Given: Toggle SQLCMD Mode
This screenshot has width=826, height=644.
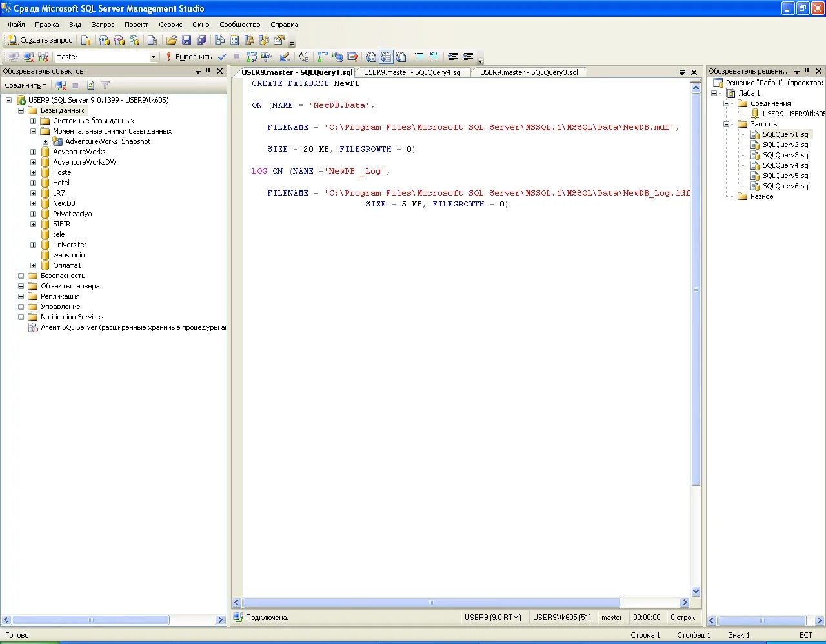Looking at the screenshot, I should tap(352, 57).
